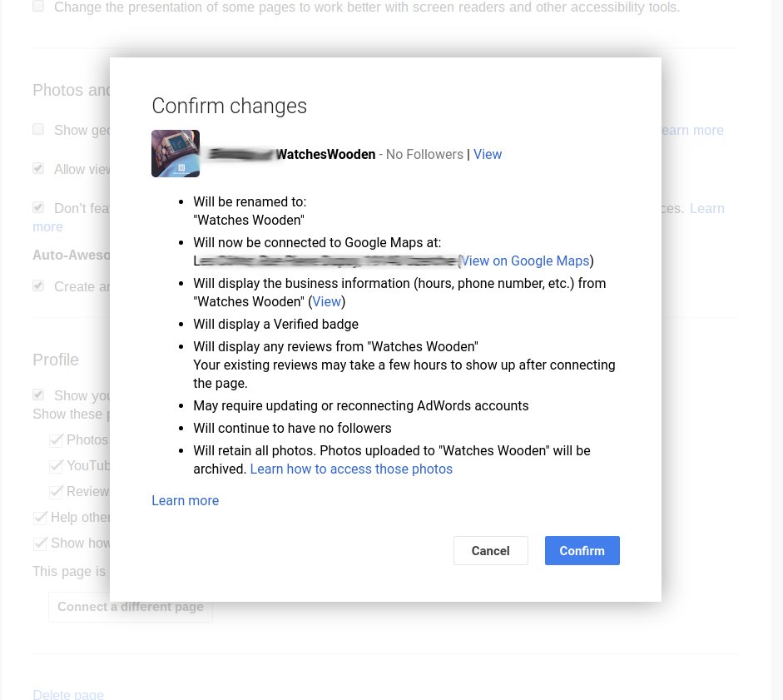Click the 'earn more' link on Show geo row
The height and width of the screenshot is (700, 783).
[x=692, y=131]
